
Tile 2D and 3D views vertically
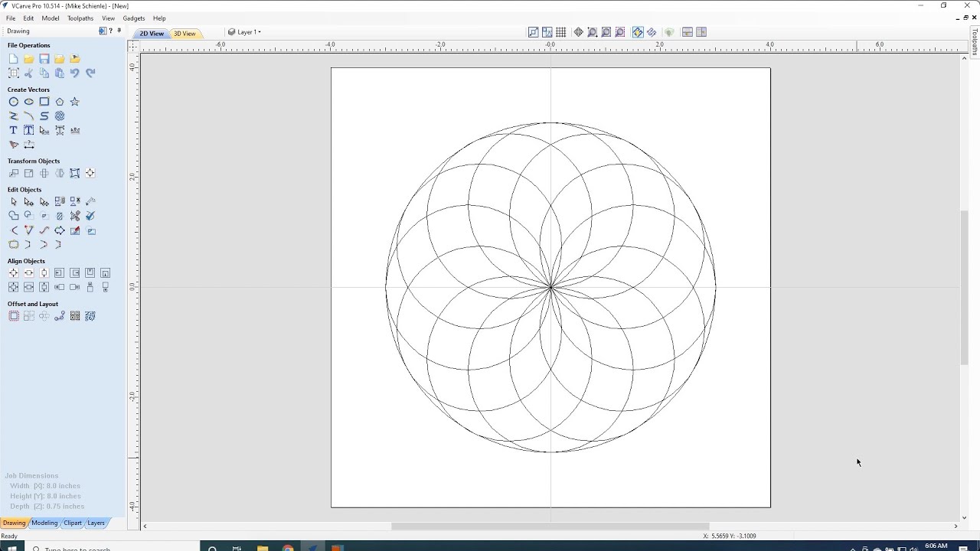pyautogui.click(x=701, y=32)
